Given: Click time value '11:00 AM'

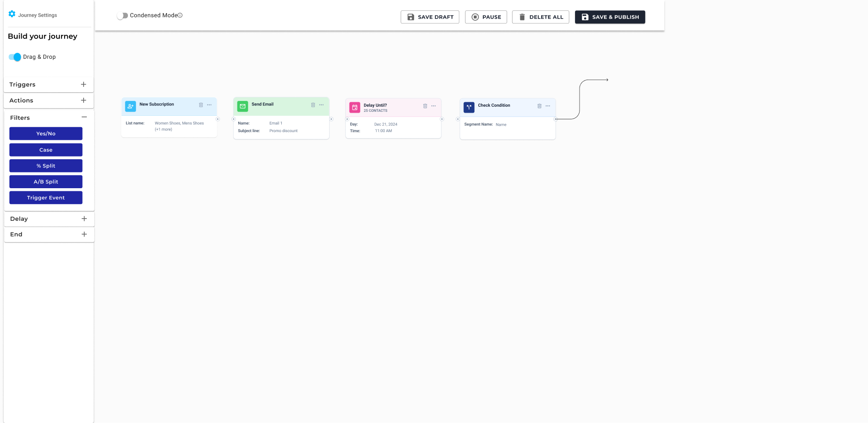Looking at the screenshot, I should [383, 131].
